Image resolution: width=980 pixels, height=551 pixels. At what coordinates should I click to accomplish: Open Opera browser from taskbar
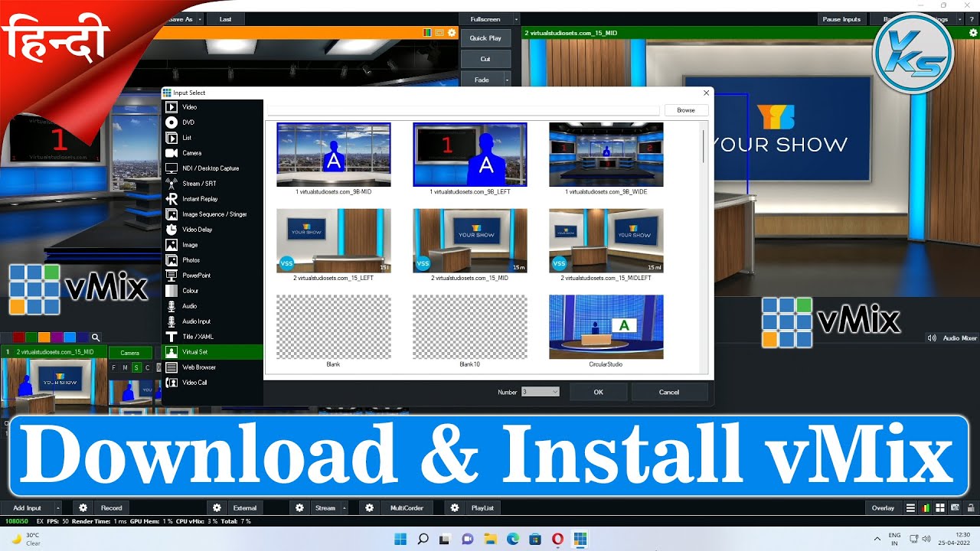click(557, 539)
